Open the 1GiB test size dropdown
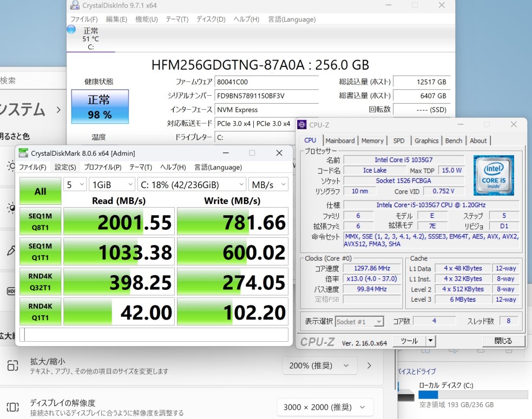This screenshot has height=419, width=532. tap(111, 185)
